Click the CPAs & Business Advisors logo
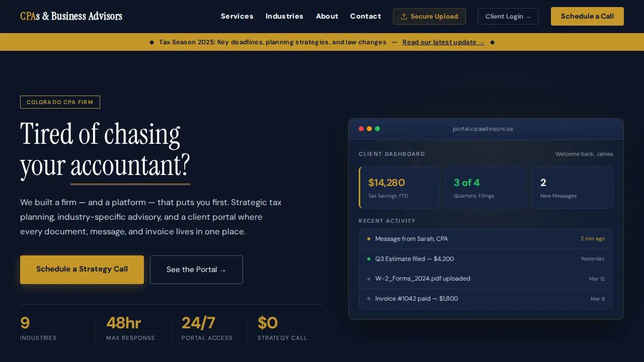This screenshot has width=644, height=362. pos(71,16)
